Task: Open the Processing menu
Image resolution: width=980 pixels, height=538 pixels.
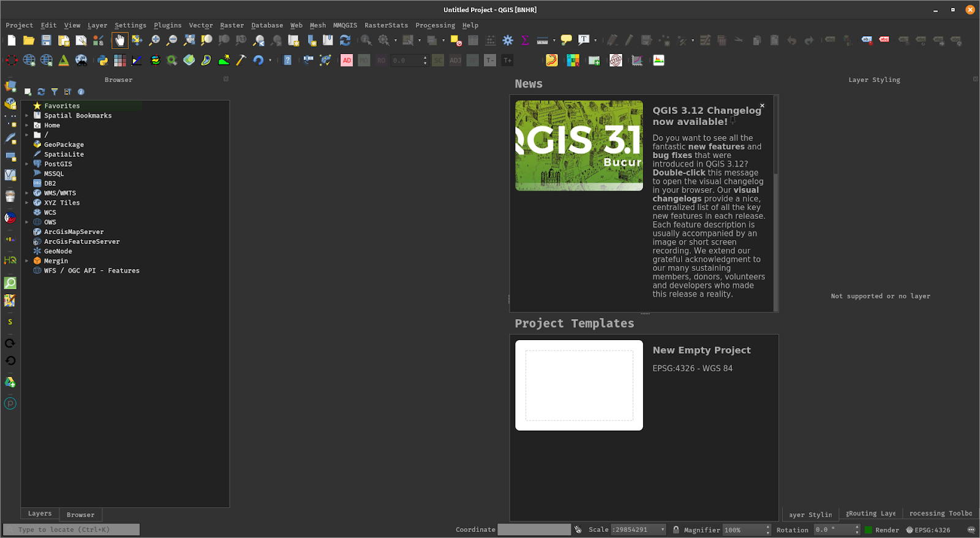Action: pos(435,25)
